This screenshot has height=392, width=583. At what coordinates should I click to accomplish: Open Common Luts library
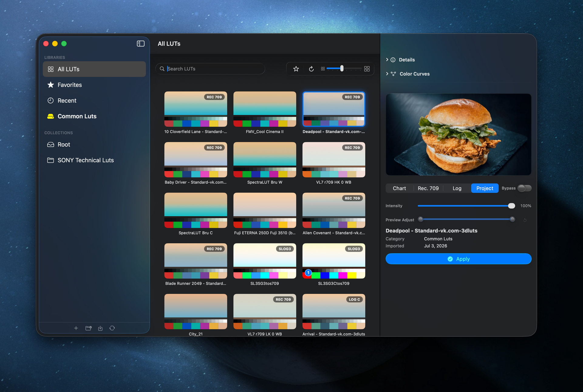tap(94, 116)
